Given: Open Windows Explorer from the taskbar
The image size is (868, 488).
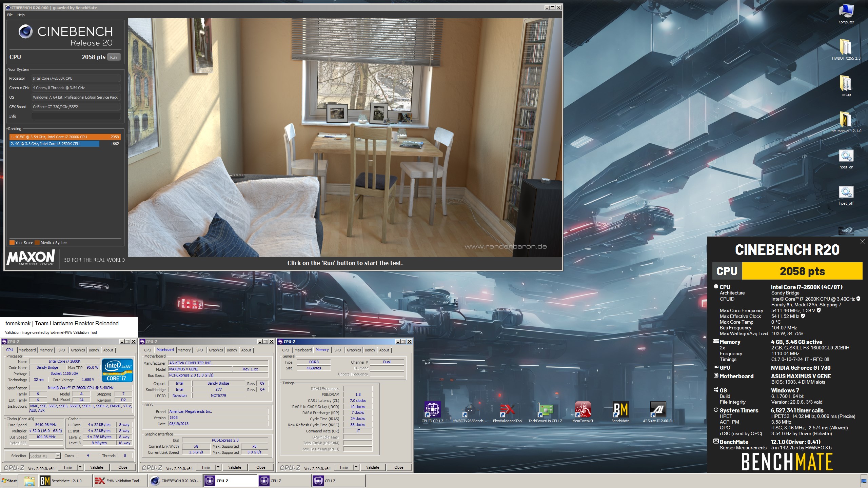Looking at the screenshot, I should (29, 481).
